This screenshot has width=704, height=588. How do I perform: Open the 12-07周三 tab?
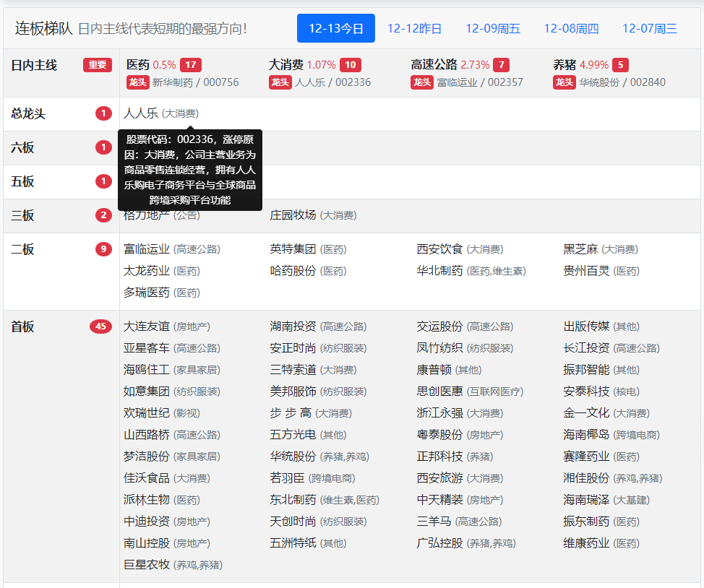650,28
